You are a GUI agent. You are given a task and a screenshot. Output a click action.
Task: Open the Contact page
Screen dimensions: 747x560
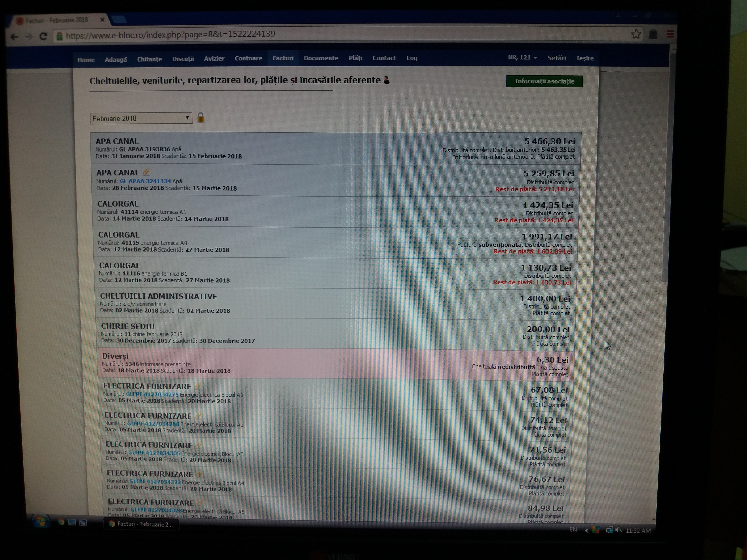coord(384,58)
